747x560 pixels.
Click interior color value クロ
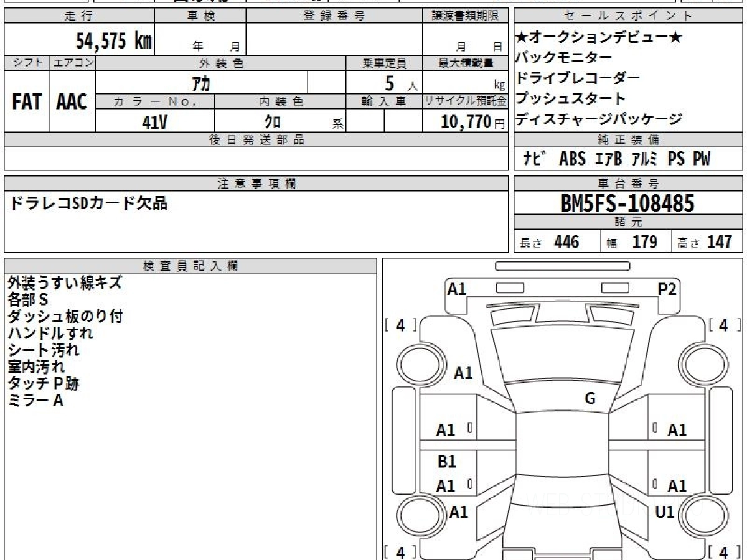[273, 122]
